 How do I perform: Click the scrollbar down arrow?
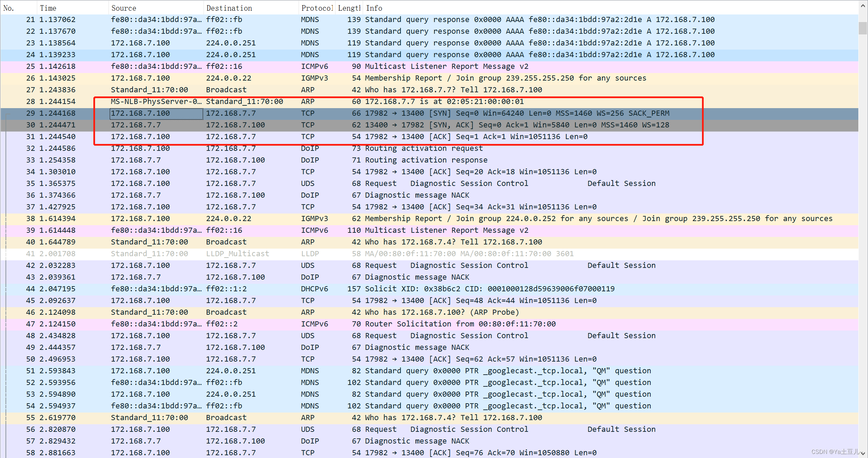pyautogui.click(x=862, y=453)
